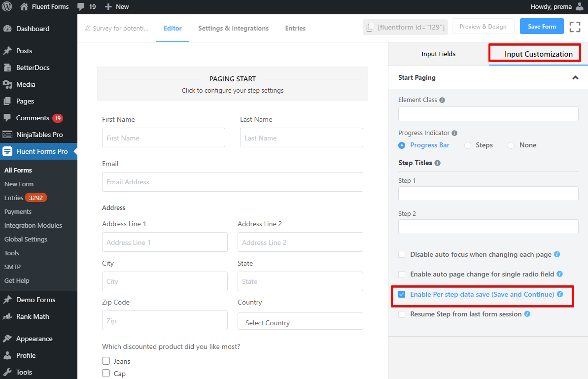Click the user avatar icon beside Howdy
This screenshot has height=379, width=588.
[x=580, y=6]
